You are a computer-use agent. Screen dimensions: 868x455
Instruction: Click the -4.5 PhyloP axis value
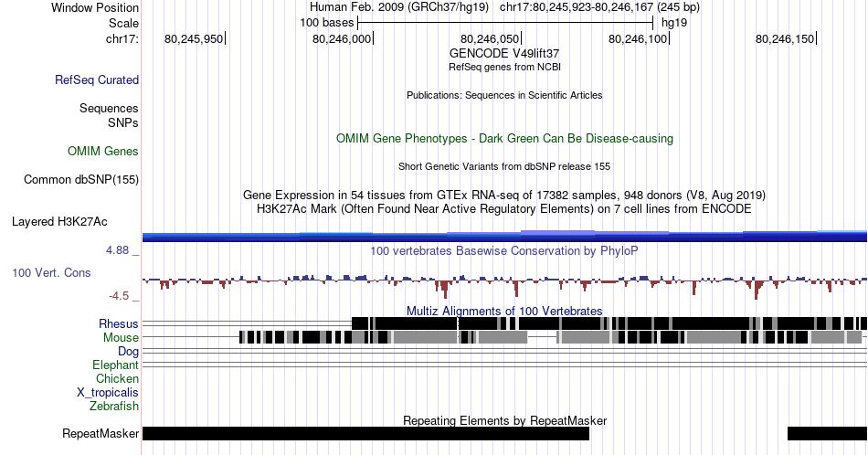click(119, 296)
